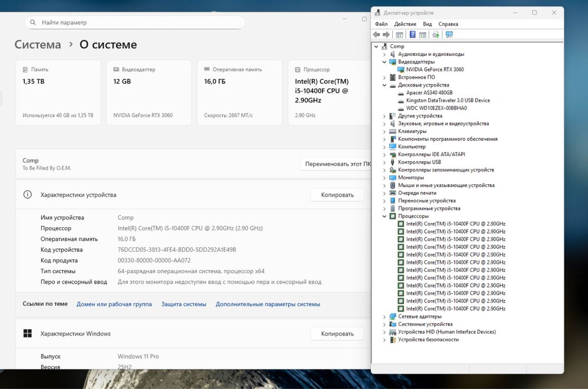Click the product ID value 00330-80000-00000-AA072

click(154, 260)
